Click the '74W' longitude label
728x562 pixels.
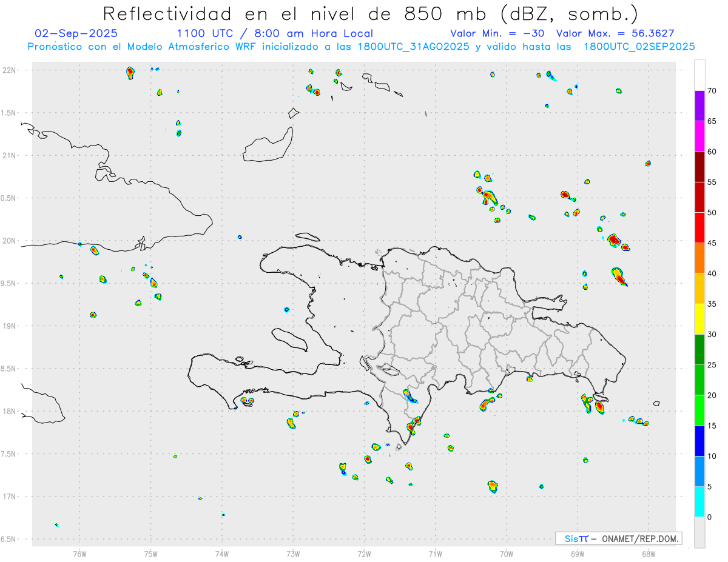point(222,554)
